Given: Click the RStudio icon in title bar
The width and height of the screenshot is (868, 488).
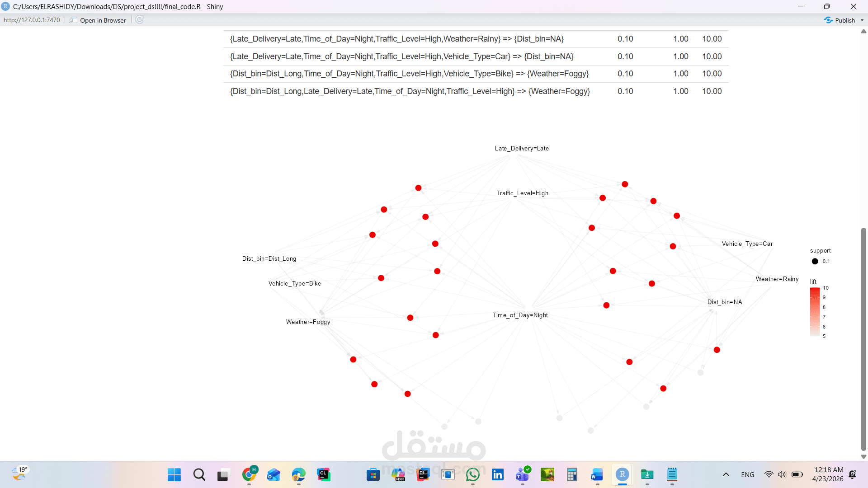Looking at the screenshot, I should (5, 6).
